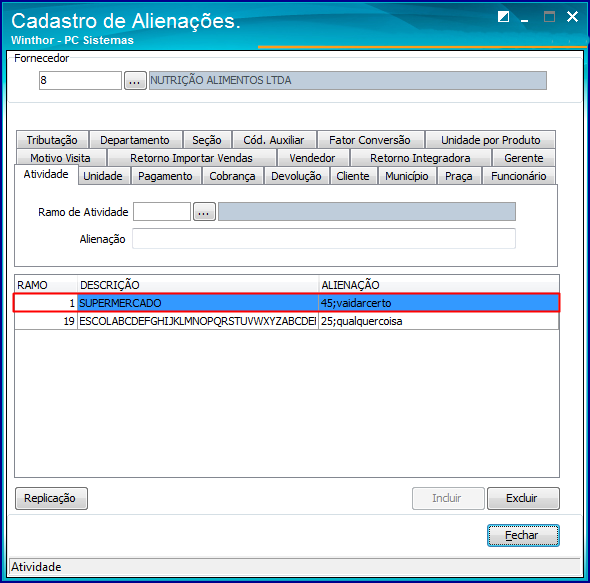Viewport: 590px width, 583px height.
Task: Click the ALIENAÇÃO column header
Action: point(439,285)
